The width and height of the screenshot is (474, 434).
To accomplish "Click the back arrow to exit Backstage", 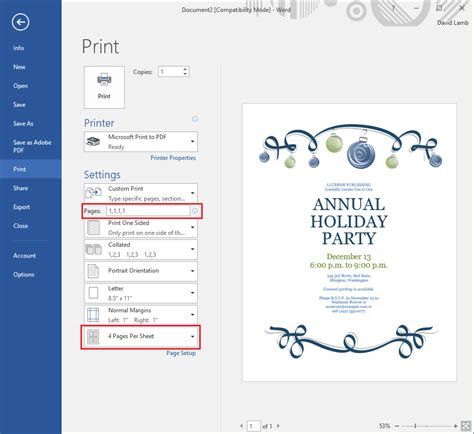I will click(20, 22).
